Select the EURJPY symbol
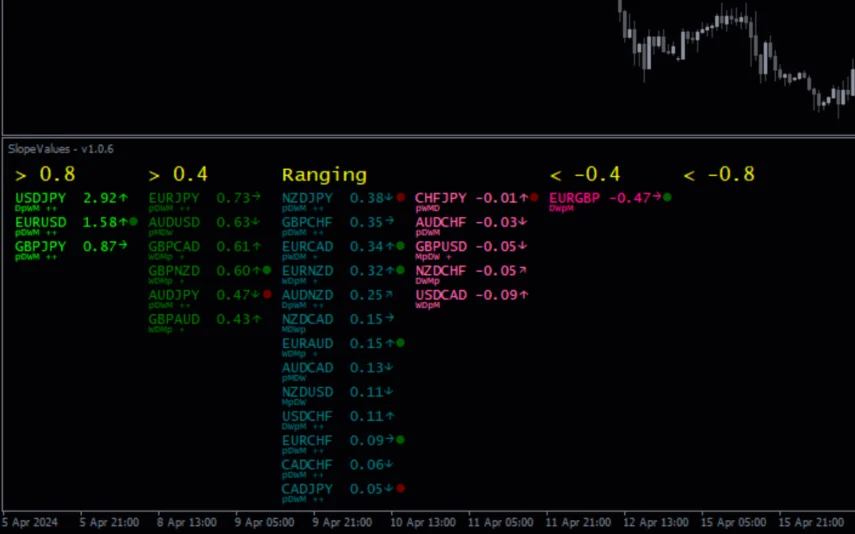This screenshot has width=855, height=534. (x=174, y=198)
